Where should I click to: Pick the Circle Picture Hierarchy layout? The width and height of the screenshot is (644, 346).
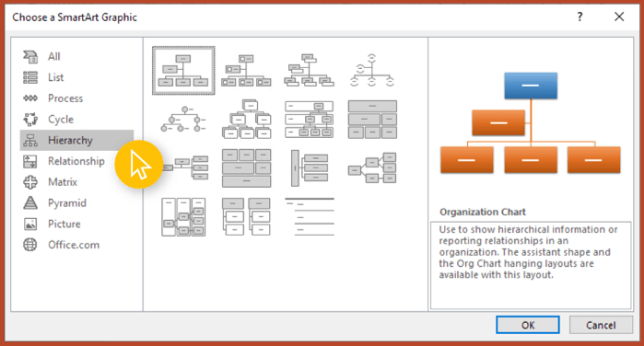pos(183,119)
